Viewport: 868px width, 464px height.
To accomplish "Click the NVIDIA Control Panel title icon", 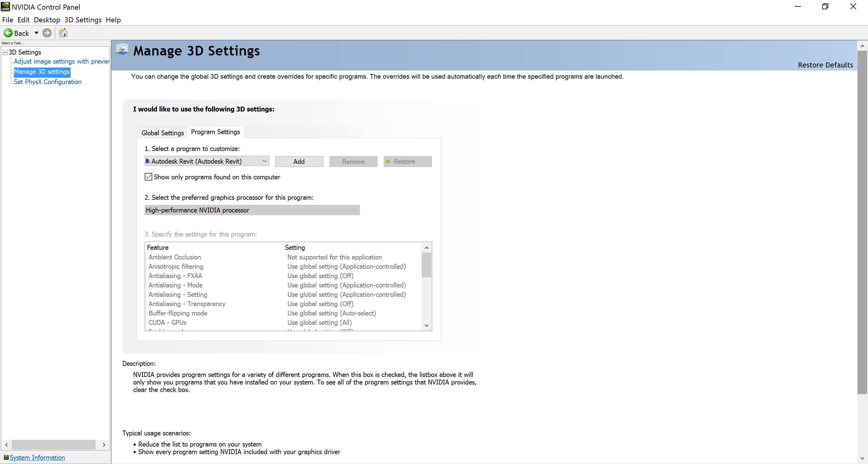I will click(x=5, y=6).
